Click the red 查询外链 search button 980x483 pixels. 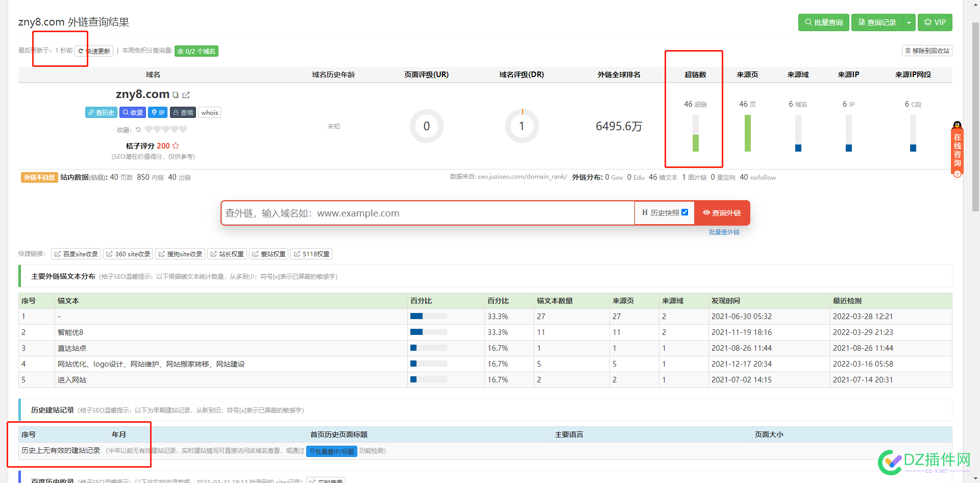pyautogui.click(x=722, y=213)
